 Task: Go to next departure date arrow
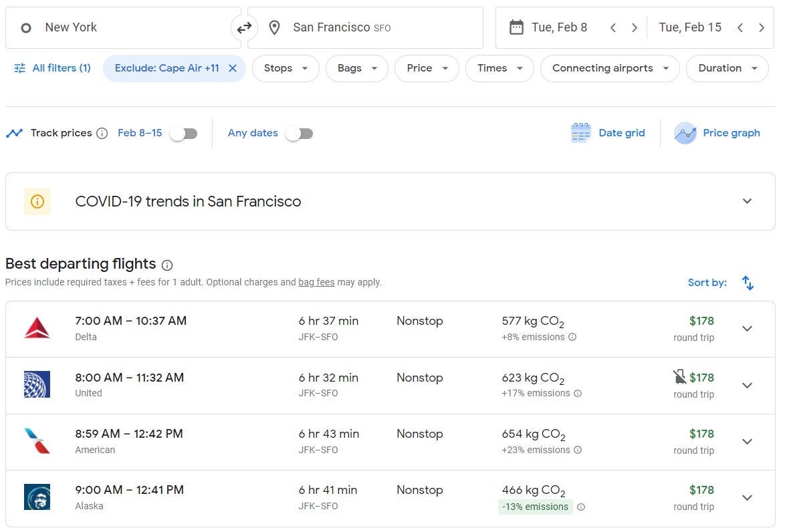(635, 27)
